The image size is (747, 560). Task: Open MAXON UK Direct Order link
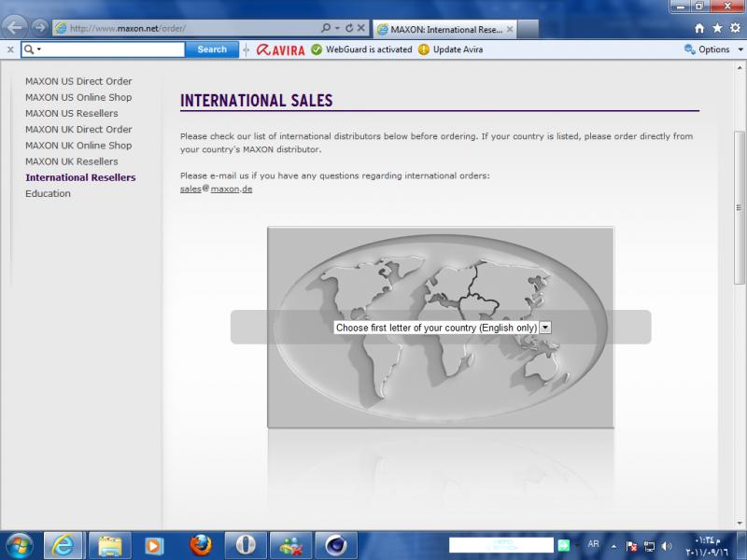(x=78, y=130)
